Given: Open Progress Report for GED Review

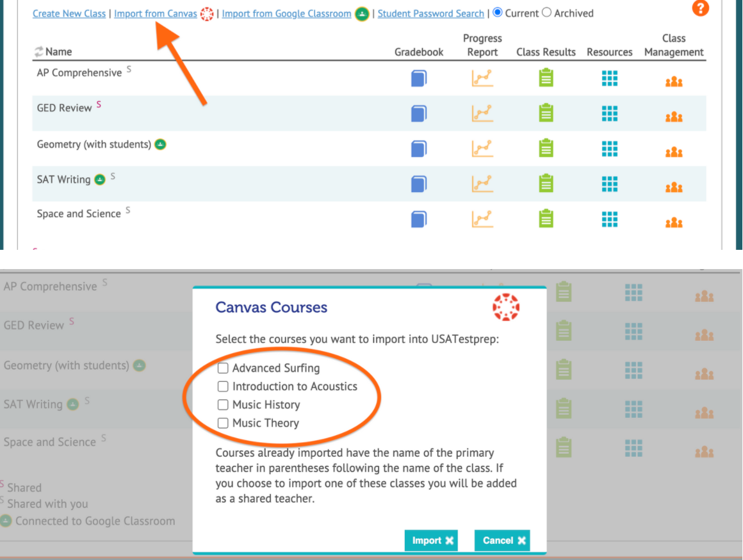Looking at the screenshot, I should (x=482, y=113).
